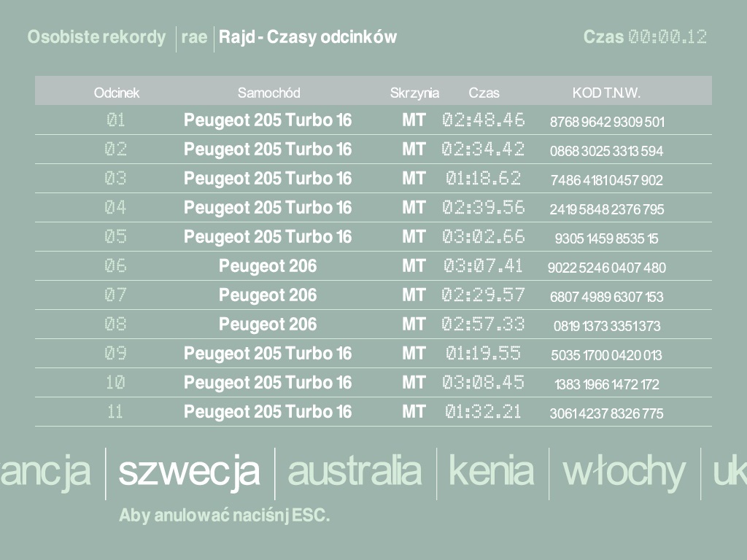Click the Peugeot 206 entry for stage 06

[268, 266]
